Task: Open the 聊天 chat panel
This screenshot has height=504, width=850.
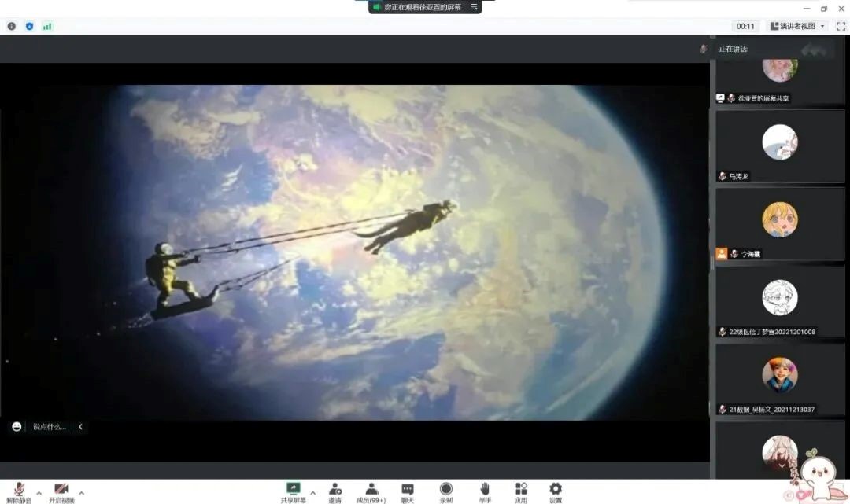Action: [408, 492]
